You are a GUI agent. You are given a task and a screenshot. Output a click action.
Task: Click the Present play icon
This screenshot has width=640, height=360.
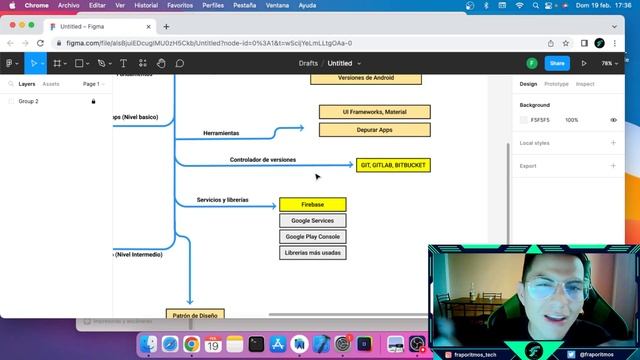click(x=584, y=63)
